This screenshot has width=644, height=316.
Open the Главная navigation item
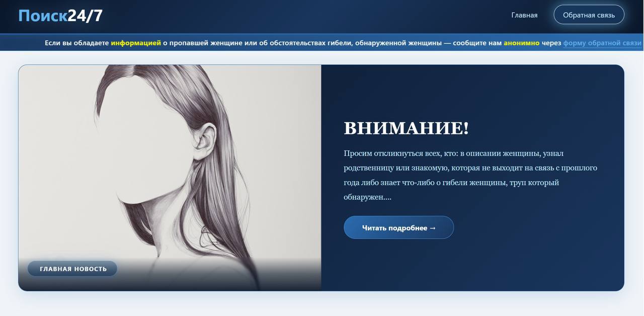point(524,15)
